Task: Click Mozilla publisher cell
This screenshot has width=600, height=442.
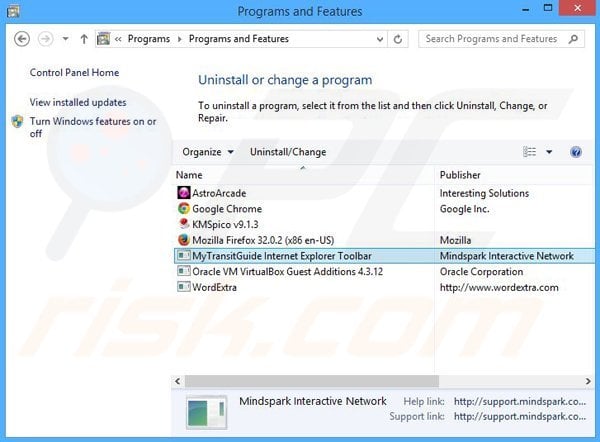Action: point(455,240)
